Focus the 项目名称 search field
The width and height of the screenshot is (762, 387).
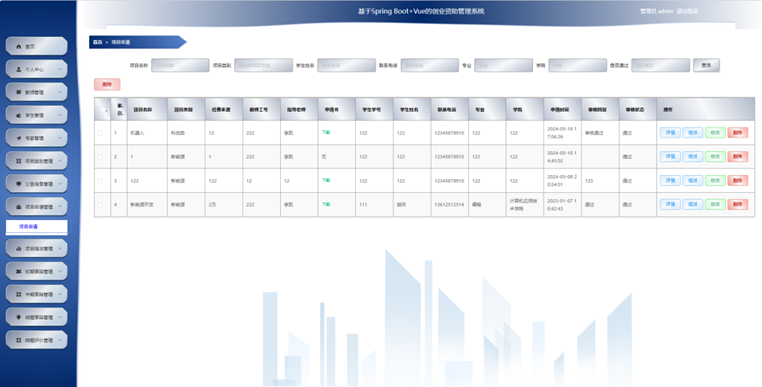point(180,65)
